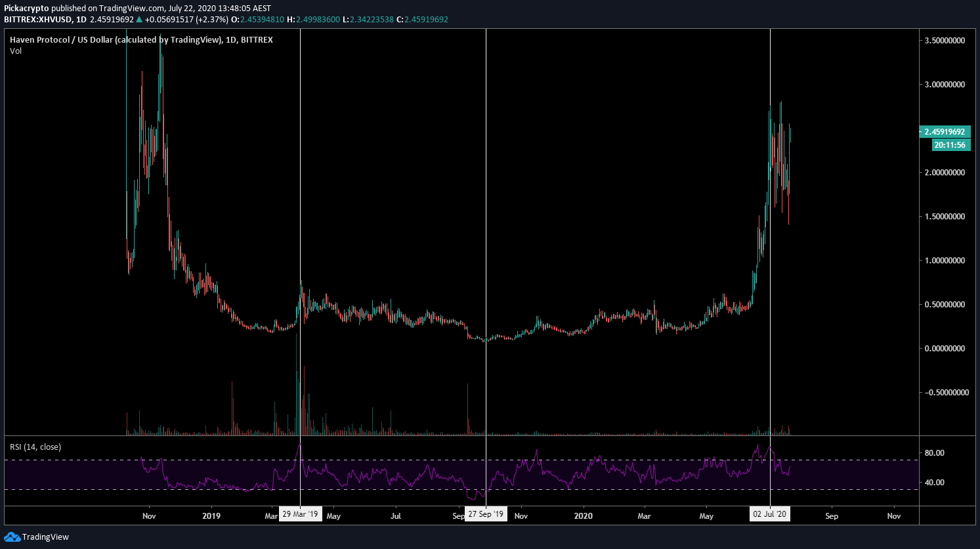Click the 2.00000000 price axis label
Viewport: 980px width, 549px height.
[x=945, y=173]
